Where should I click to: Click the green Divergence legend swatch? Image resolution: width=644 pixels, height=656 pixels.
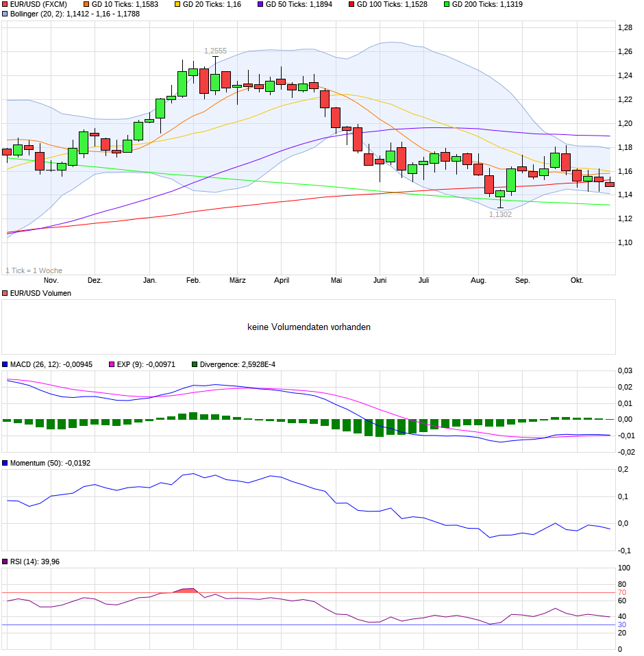[195, 365]
